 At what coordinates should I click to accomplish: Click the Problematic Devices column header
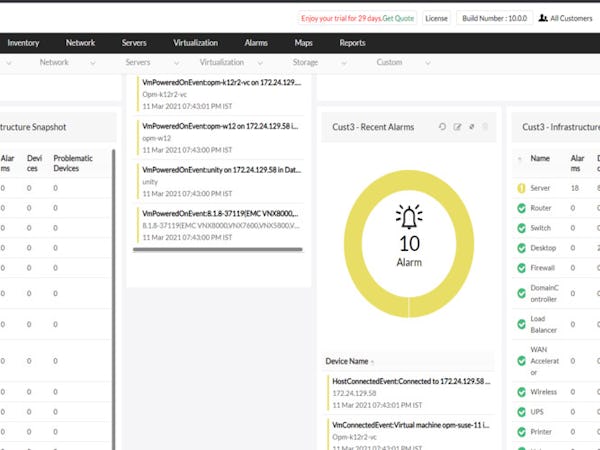[x=73, y=163]
